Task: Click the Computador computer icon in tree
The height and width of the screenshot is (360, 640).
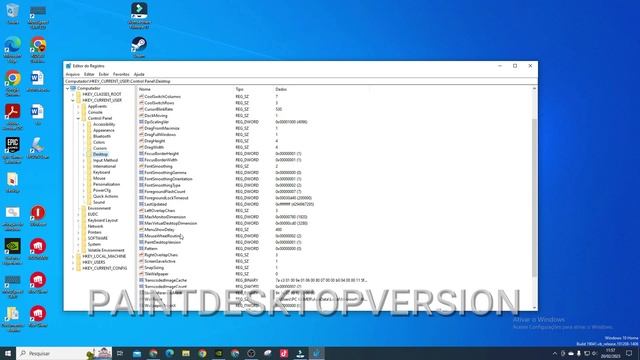Action: [x=73, y=88]
